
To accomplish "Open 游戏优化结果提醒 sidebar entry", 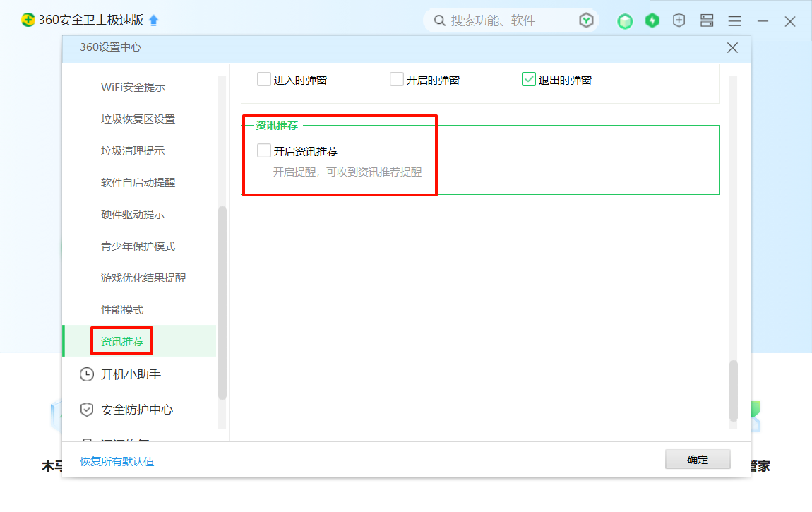I will tap(143, 278).
